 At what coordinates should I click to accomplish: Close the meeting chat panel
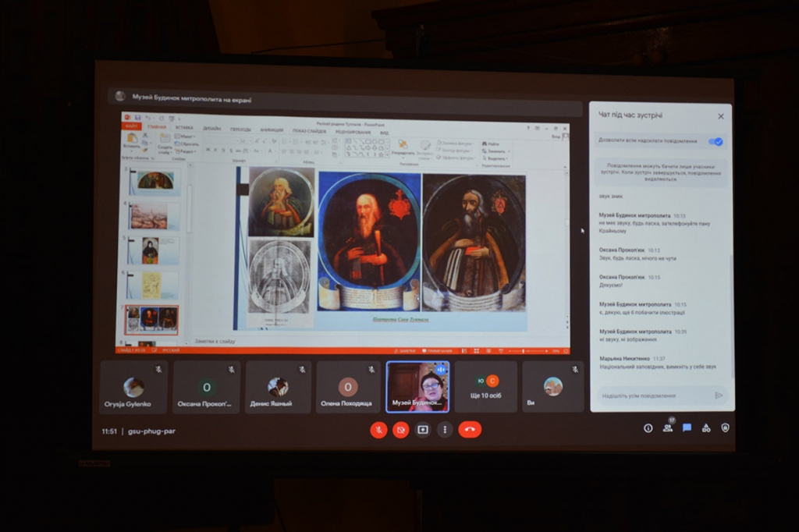click(x=721, y=116)
